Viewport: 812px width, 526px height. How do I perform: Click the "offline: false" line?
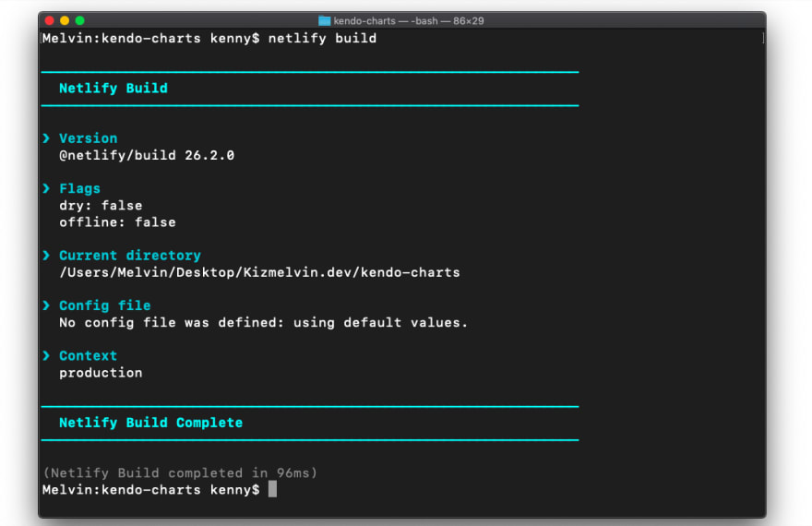[117, 222]
